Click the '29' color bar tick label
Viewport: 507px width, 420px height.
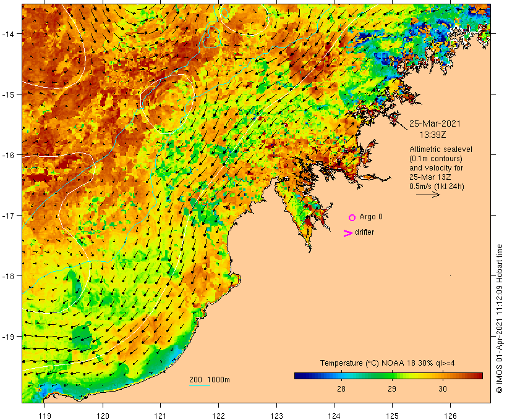tap(391, 389)
